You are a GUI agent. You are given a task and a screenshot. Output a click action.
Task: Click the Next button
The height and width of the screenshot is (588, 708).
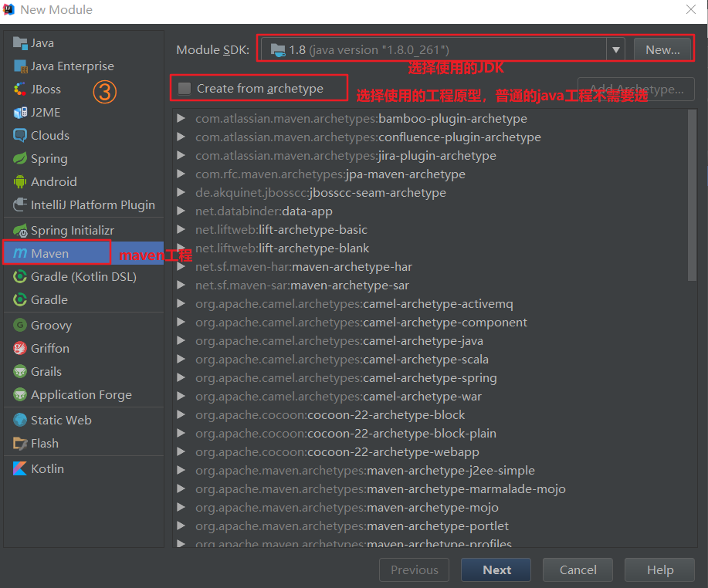pos(496,570)
